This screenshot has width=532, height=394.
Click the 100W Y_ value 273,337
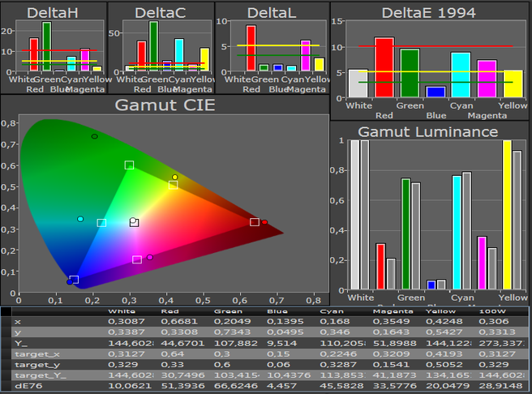503,343
